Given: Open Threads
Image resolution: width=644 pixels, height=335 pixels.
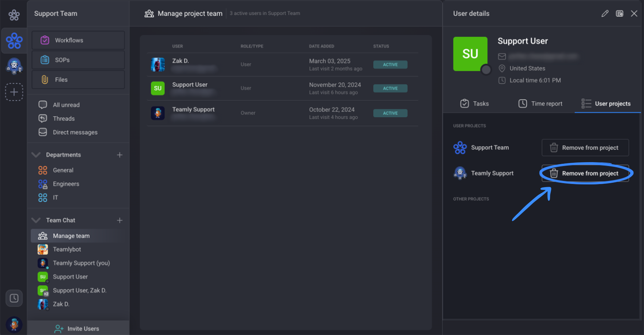Looking at the screenshot, I should point(64,118).
